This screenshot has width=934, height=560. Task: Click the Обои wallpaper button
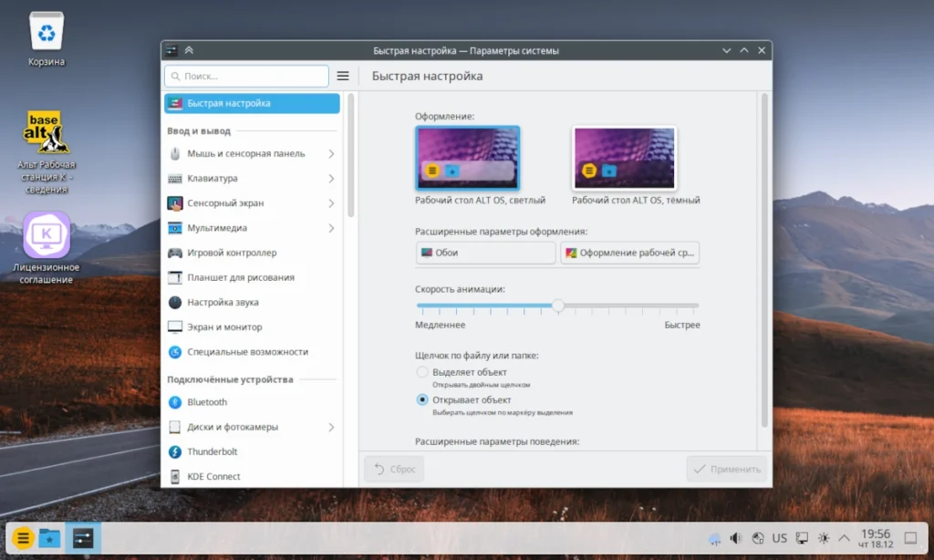coord(485,253)
